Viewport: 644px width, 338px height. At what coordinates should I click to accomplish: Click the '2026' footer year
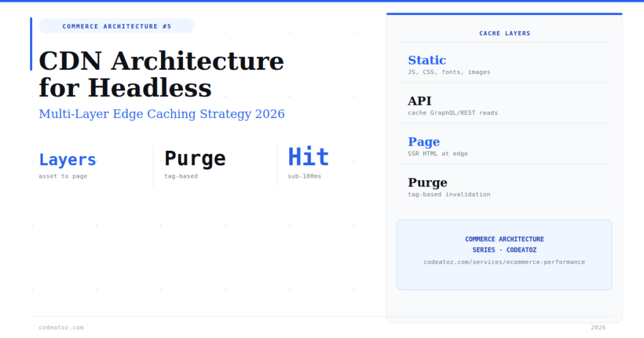tap(598, 327)
